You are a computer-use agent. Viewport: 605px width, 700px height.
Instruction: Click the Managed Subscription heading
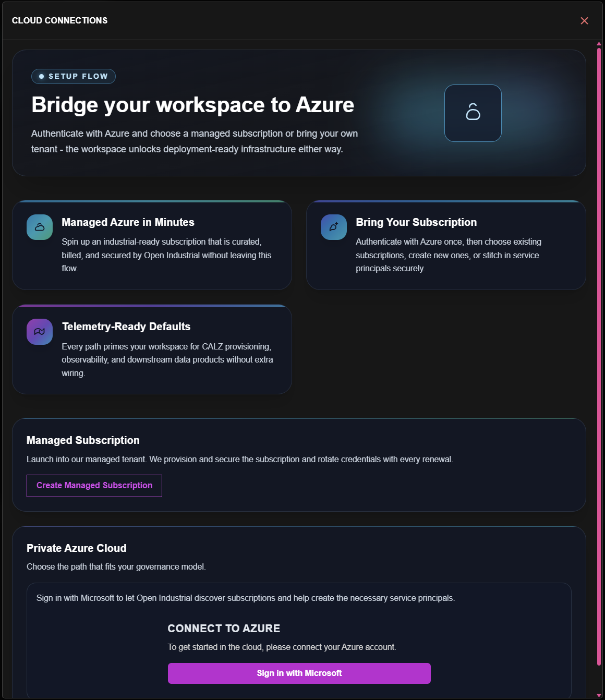coord(83,440)
